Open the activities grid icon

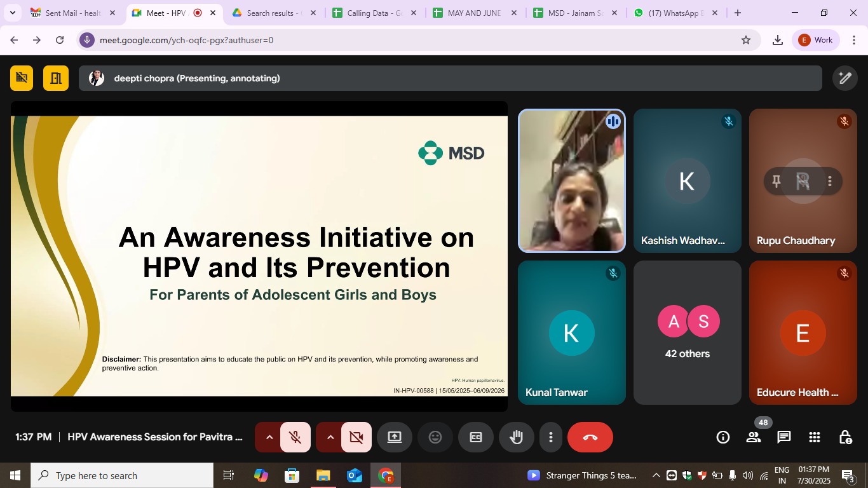[x=815, y=437]
